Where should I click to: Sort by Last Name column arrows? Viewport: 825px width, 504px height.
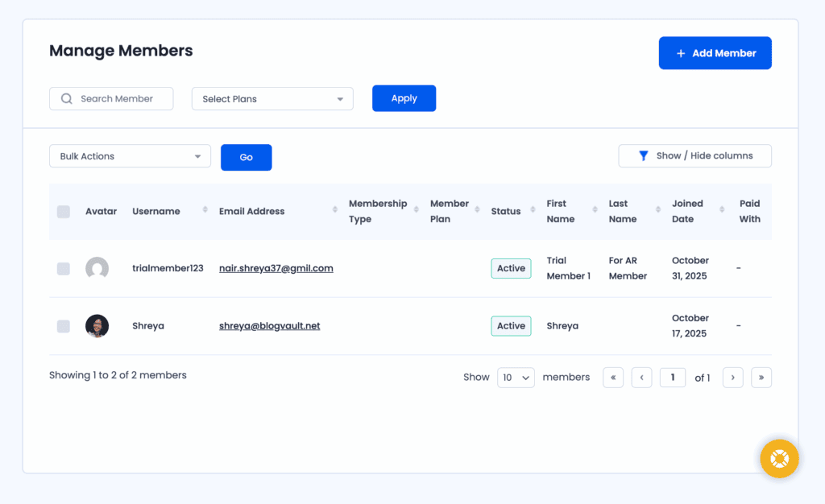[658, 209]
